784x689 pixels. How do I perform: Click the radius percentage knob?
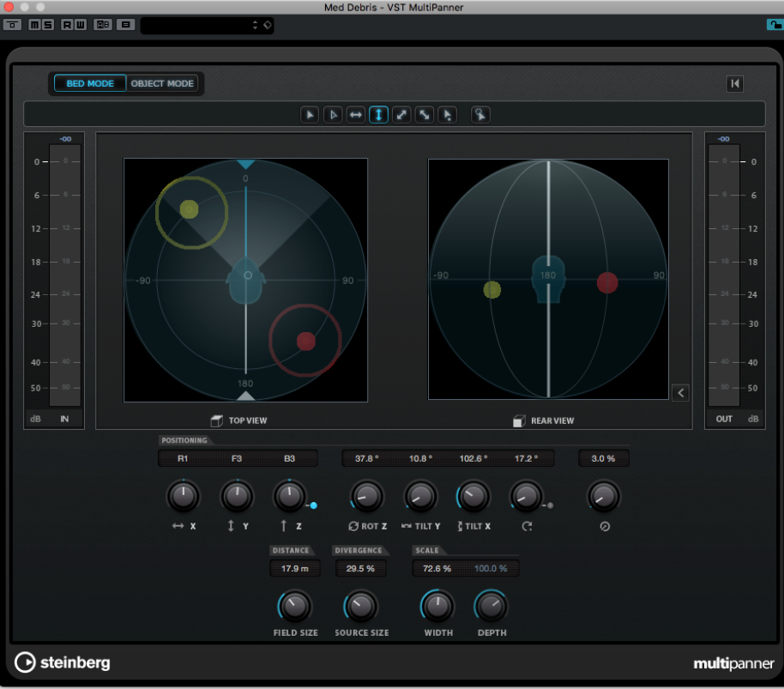click(604, 496)
